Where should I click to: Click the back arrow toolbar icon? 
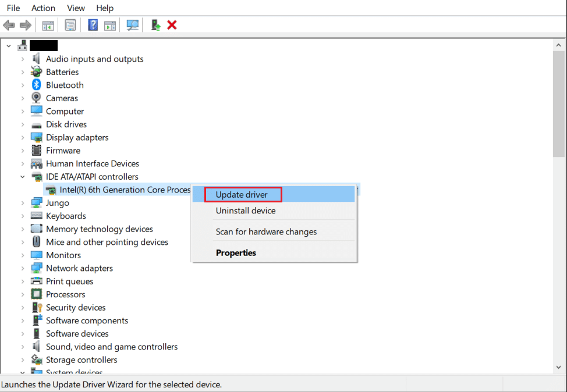9,25
